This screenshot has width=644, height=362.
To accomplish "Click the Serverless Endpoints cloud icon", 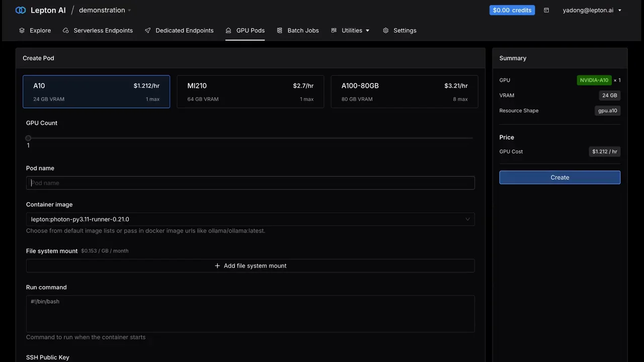I will point(65,31).
